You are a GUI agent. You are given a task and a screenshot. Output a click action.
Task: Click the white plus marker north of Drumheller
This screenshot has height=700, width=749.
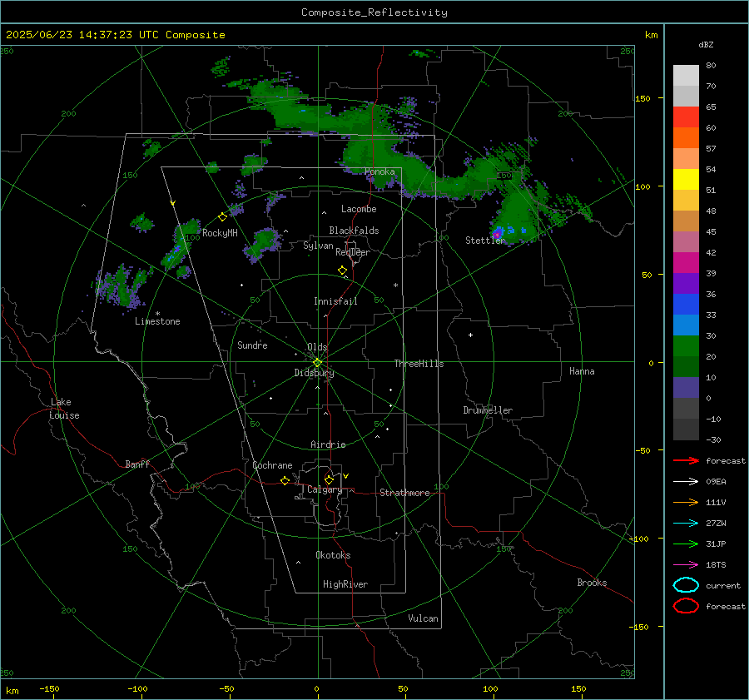pyautogui.click(x=470, y=335)
